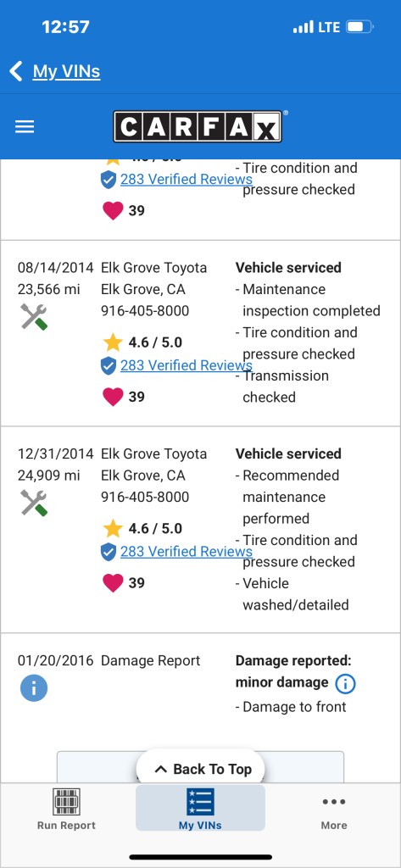The image size is (401, 868).
Task: Tap the back chevron beside My VINs
Action: click(16, 71)
